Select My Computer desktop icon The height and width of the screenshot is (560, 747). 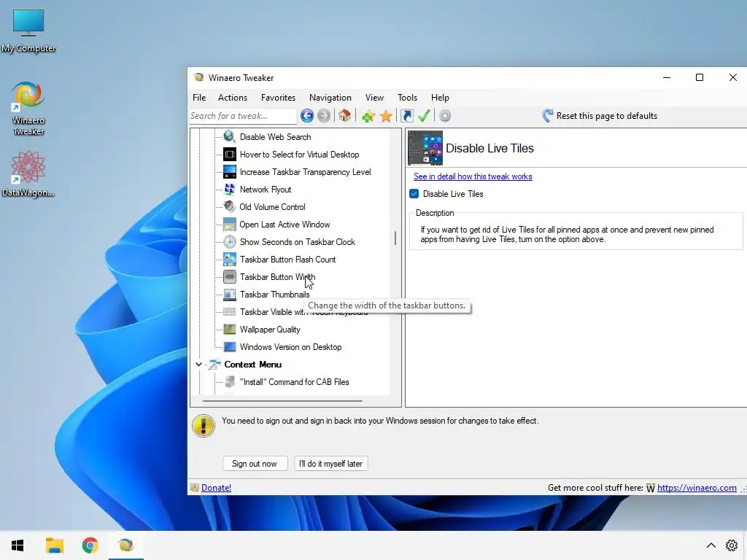(28, 31)
